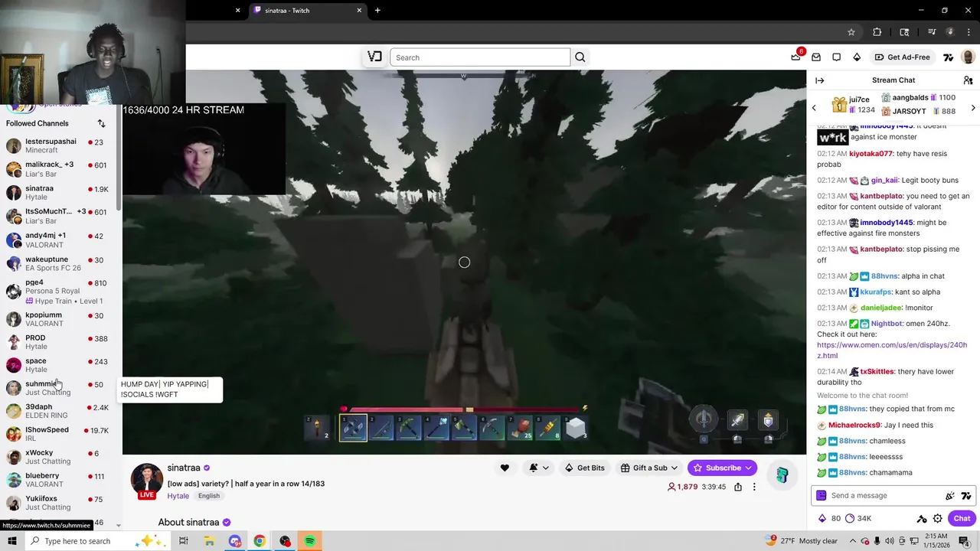980x551 pixels.
Task: Click the sinatraa channel name under the video
Action: tap(184, 468)
